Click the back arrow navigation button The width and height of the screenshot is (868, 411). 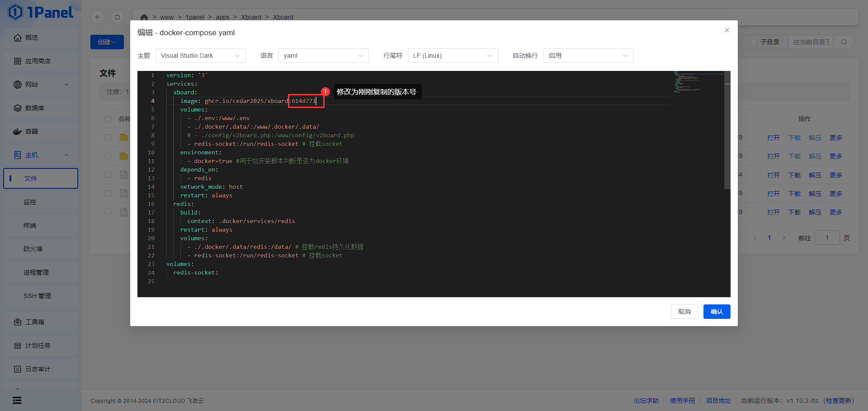point(98,17)
